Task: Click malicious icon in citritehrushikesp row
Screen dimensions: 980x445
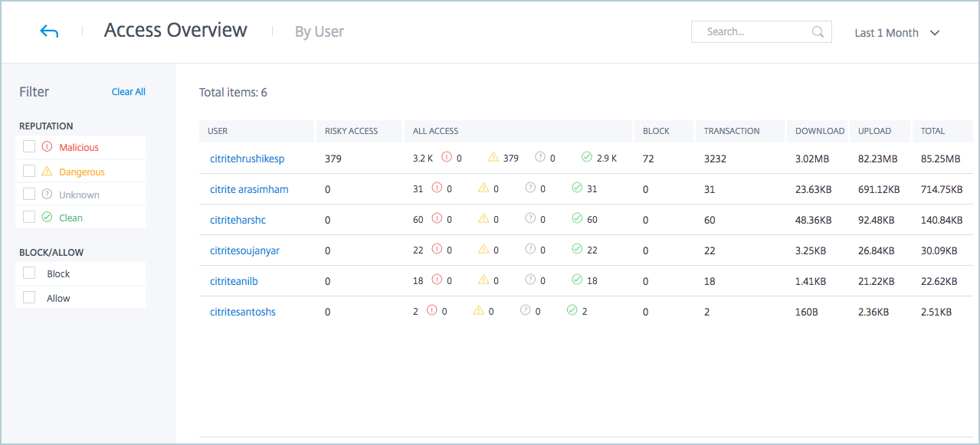Action: coord(447,158)
